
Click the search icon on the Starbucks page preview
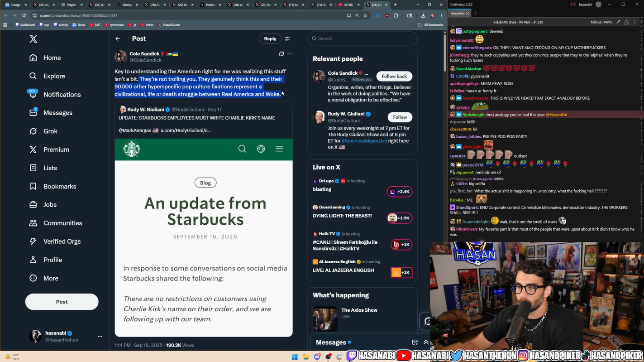pyautogui.click(x=242, y=149)
